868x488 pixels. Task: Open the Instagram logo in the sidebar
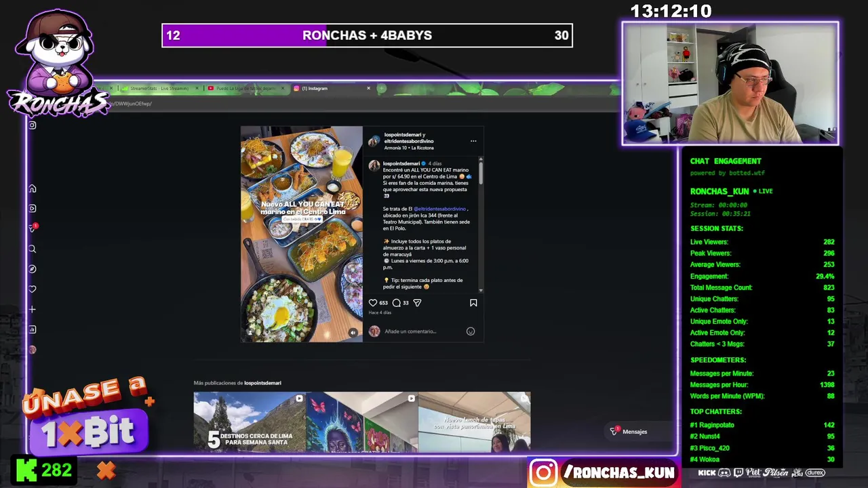[x=32, y=125]
